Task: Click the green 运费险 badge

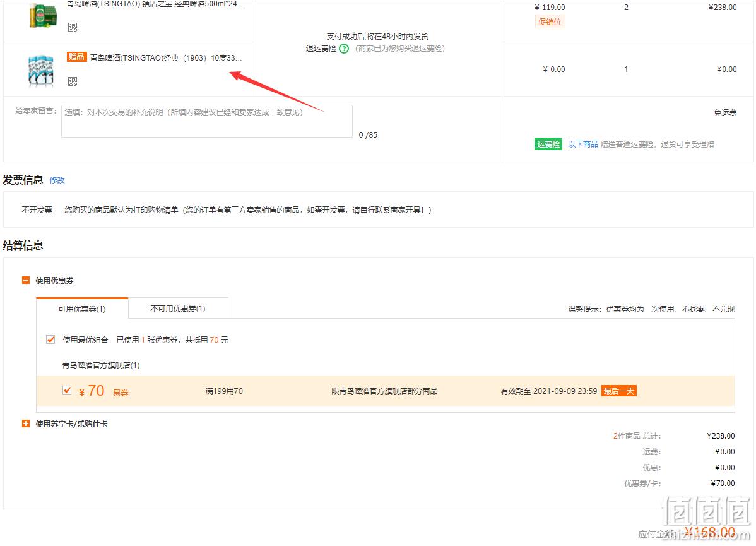Action: tap(548, 144)
